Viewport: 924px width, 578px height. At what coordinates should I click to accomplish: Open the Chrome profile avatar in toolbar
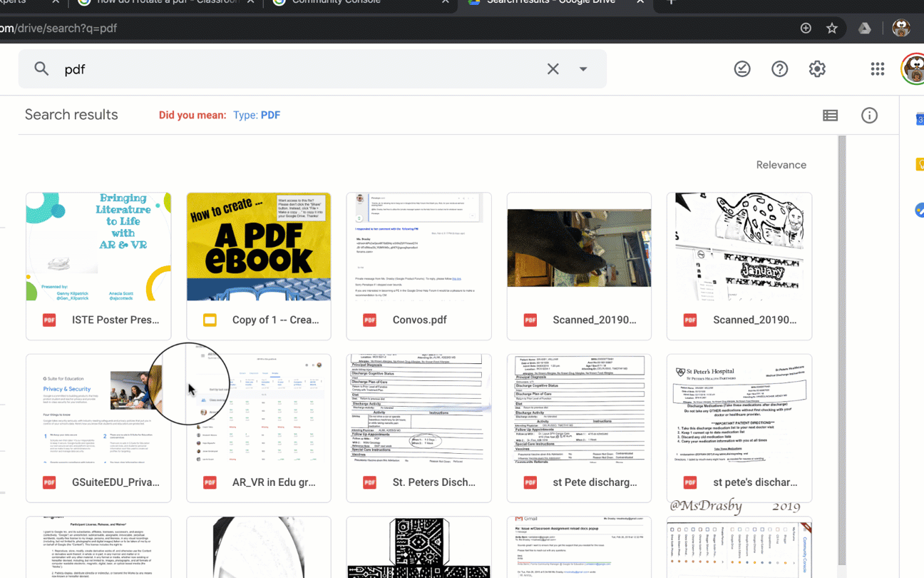(900, 28)
